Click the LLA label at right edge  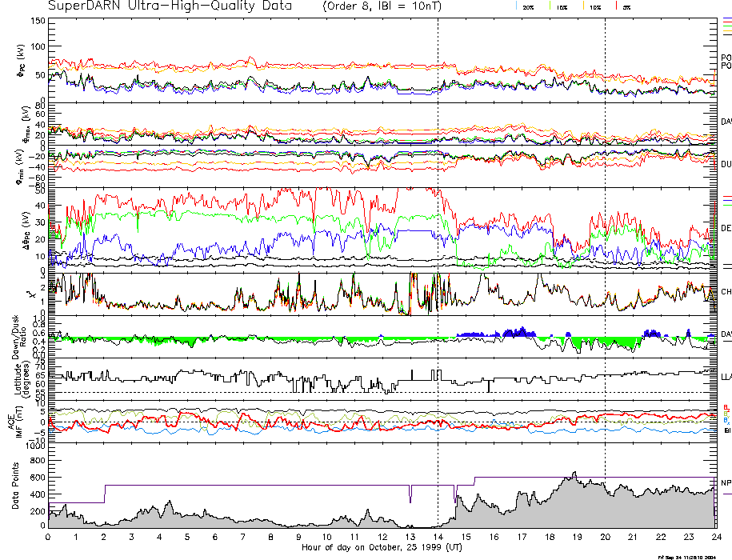click(726, 377)
